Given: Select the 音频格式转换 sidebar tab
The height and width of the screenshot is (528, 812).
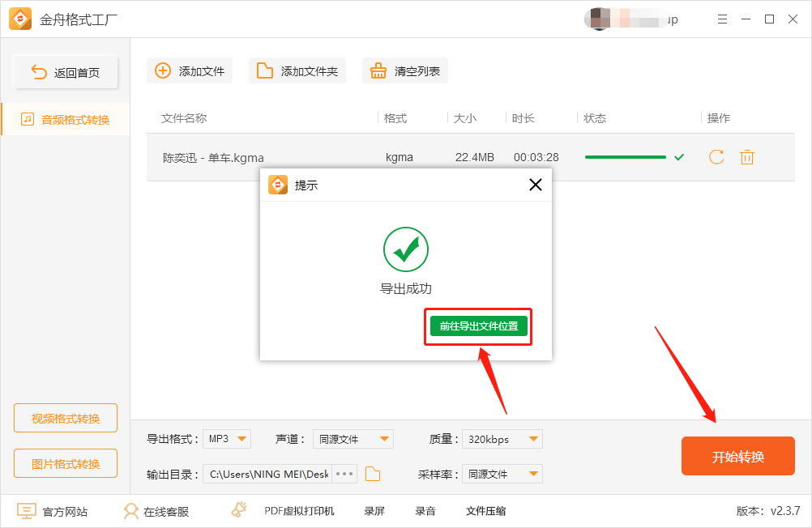Looking at the screenshot, I should coord(65,118).
